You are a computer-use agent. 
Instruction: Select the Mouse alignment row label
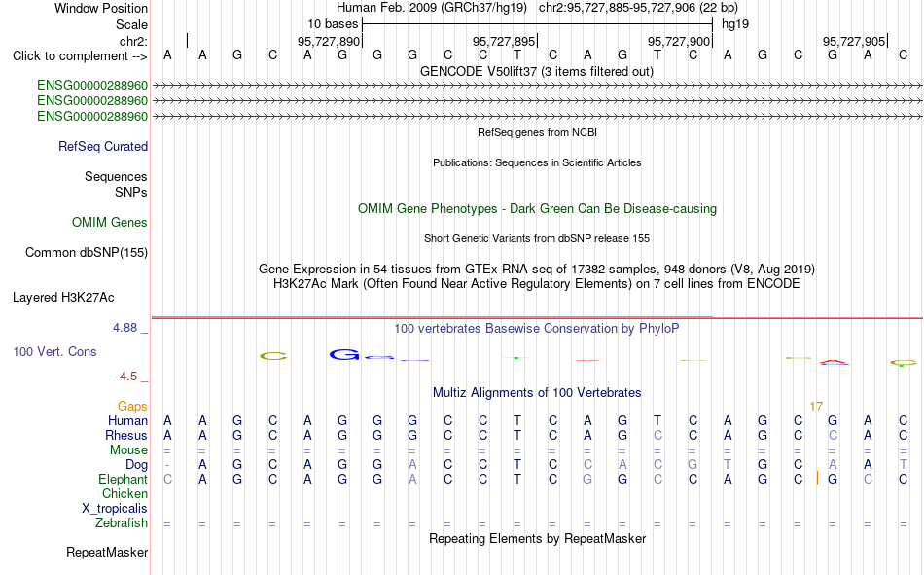pos(128,449)
